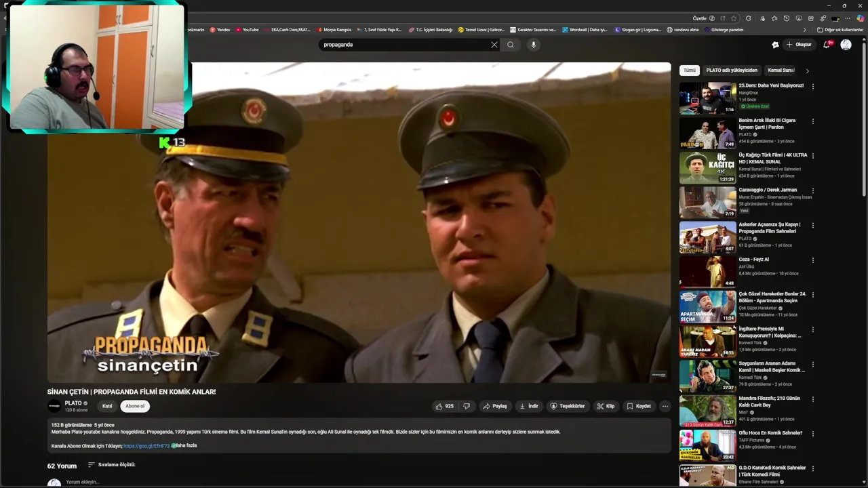Open the PLATO channel name link
Screen dimensions: 868x488
click(x=73, y=403)
